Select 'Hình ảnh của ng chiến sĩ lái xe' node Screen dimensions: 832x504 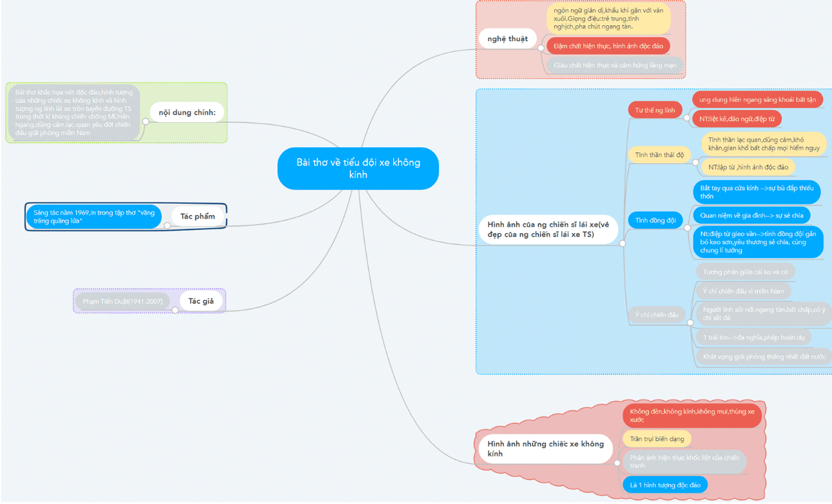(x=548, y=229)
